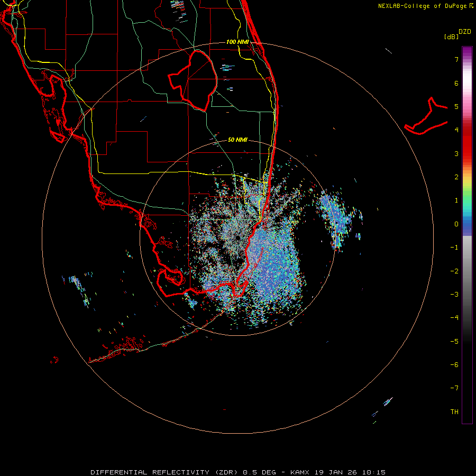Click the legend value 3
Image resolution: width=476 pixels, height=476 pixels.
pyautogui.click(x=456, y=153)
